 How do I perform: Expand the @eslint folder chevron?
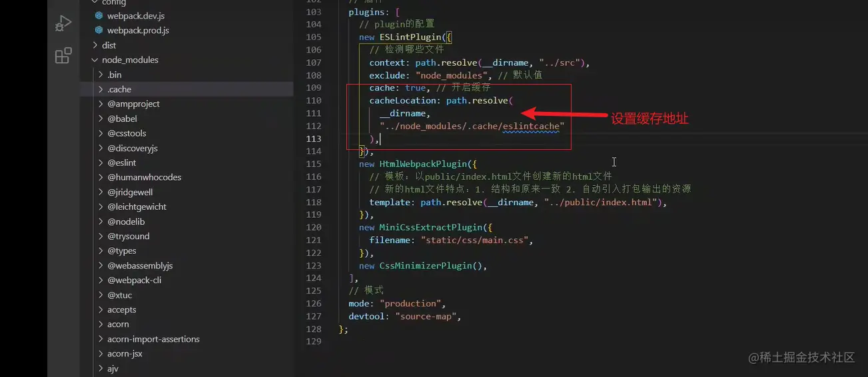(101, 163)
